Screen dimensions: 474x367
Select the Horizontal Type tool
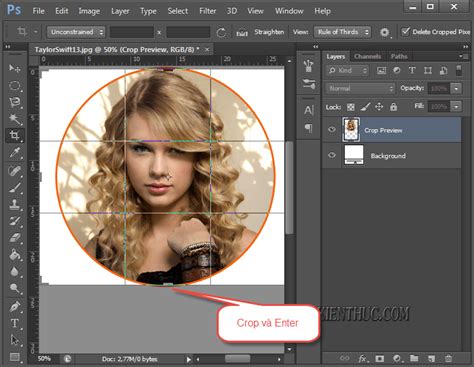click(x=14, y=323)
